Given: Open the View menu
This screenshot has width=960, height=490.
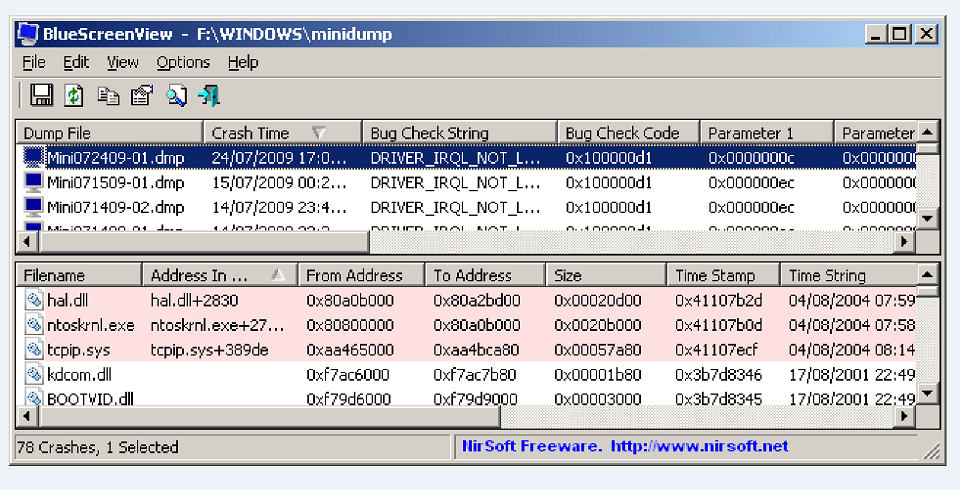Looking at the screenshot, I should click(x=122, y=62).
